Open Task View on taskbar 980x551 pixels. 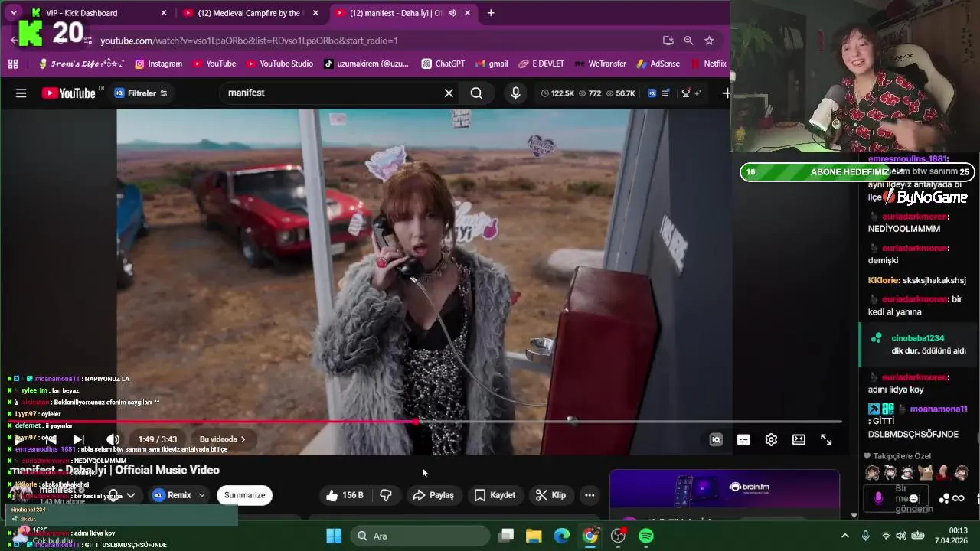click(x=506, y=536)
